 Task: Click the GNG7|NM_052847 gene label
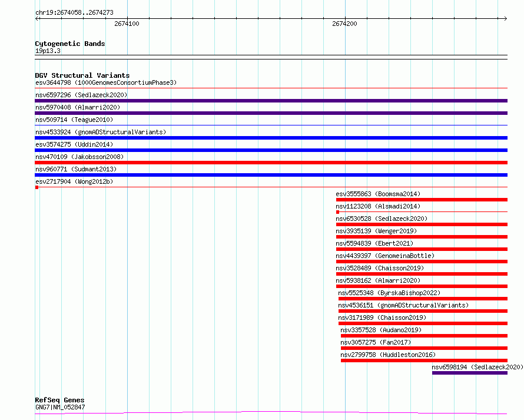coord(60,407)
